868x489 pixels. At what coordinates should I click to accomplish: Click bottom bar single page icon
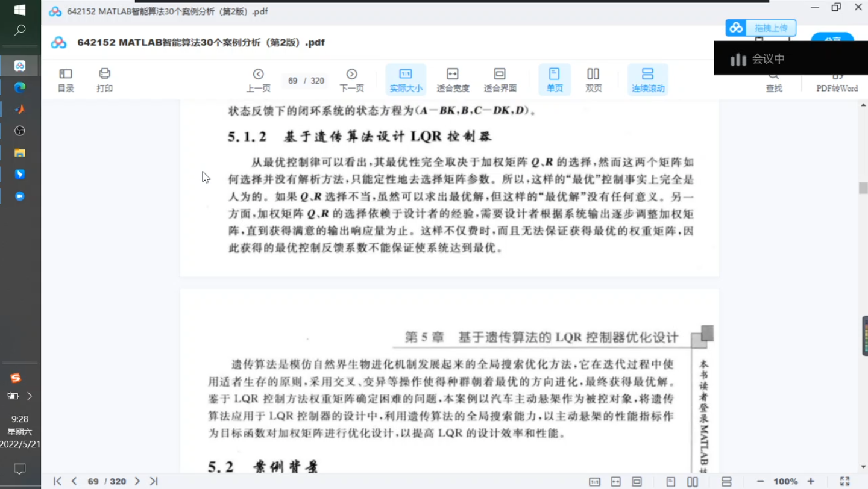(671, 482)
